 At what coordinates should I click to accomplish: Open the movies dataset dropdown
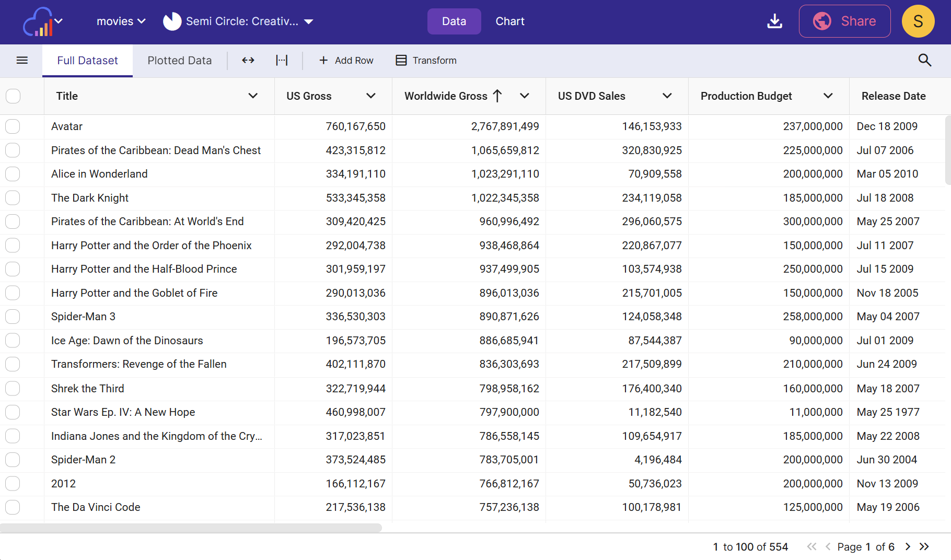(x=121, y=21)
